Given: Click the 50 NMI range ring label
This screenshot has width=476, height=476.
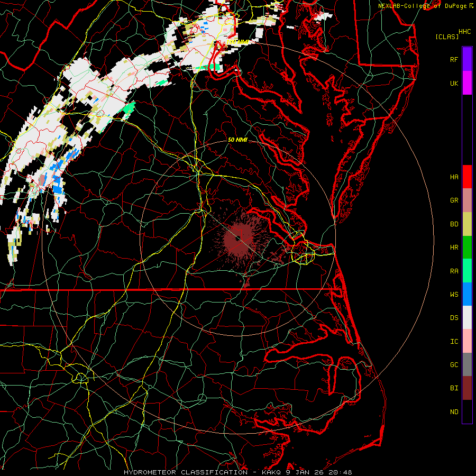Looking at the screenshot, I should click(237, 140).
